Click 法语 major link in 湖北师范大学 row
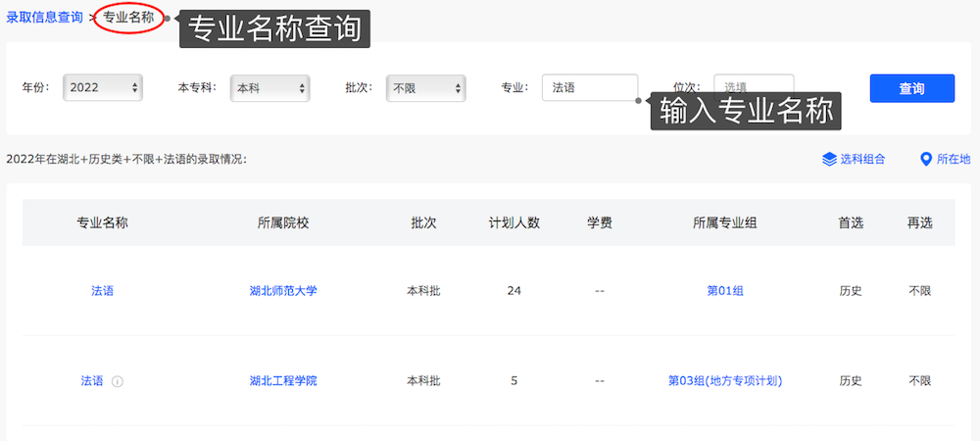The height and width of the screenshot is (441, 980). [102, 291]
